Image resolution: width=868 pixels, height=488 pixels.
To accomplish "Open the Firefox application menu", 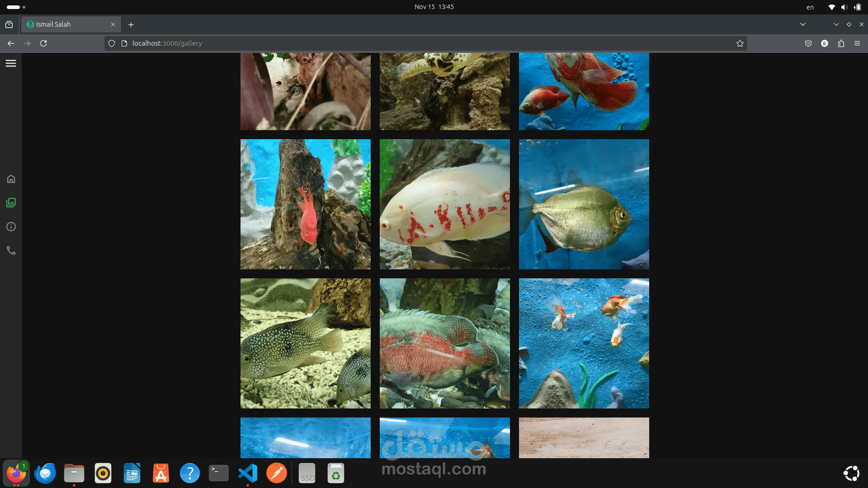I will [x=857, y=43].
